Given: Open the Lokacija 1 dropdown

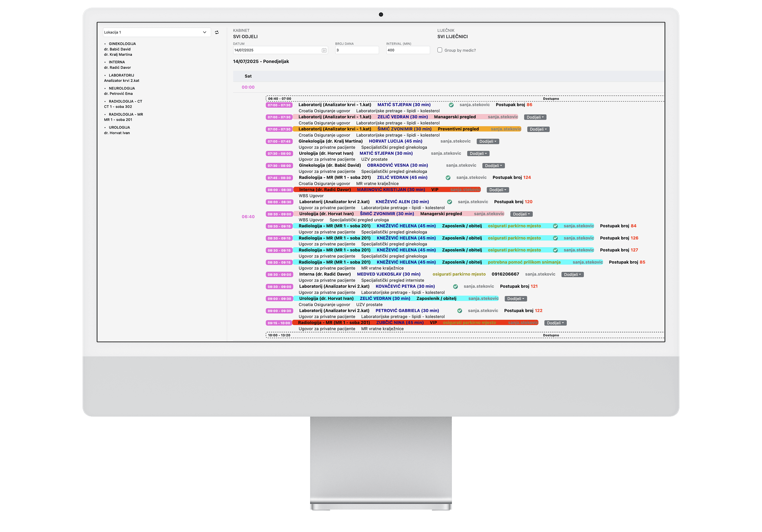Looking at the screenshot, I should [157, 32].
